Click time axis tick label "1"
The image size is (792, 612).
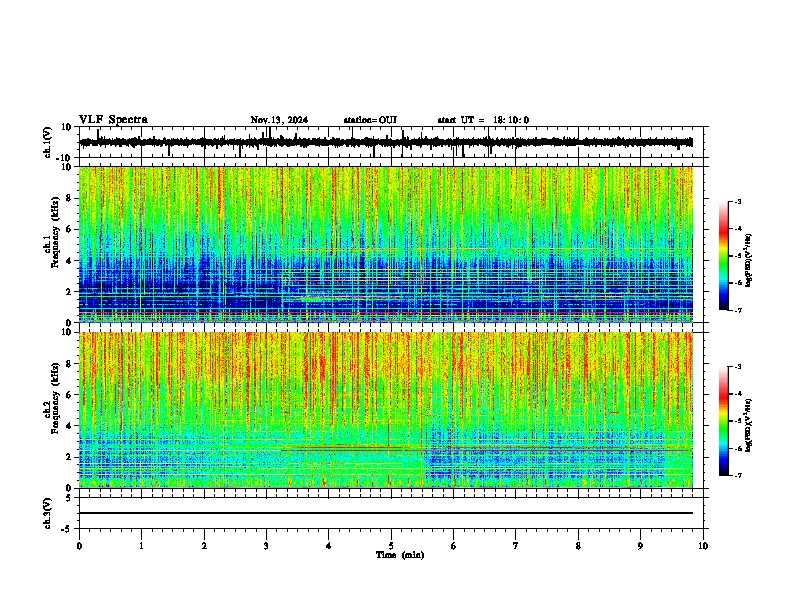[x=141, y=546]
